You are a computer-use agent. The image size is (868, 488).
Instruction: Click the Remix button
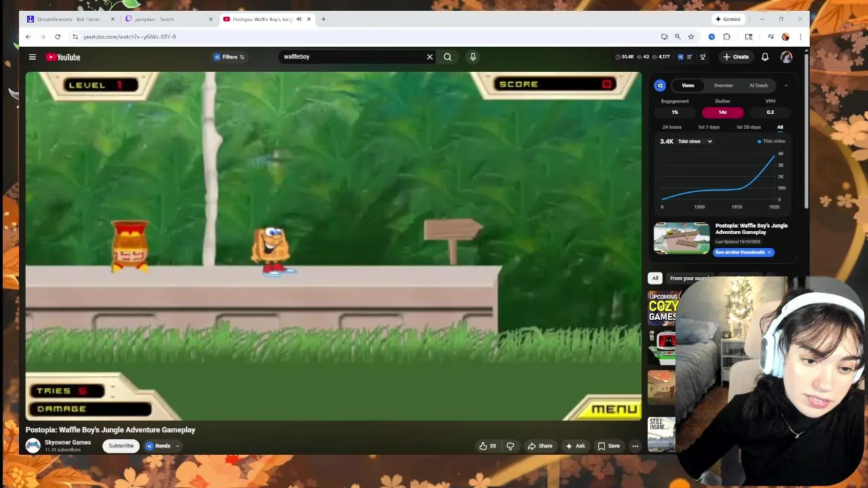[x=158, y=446]
